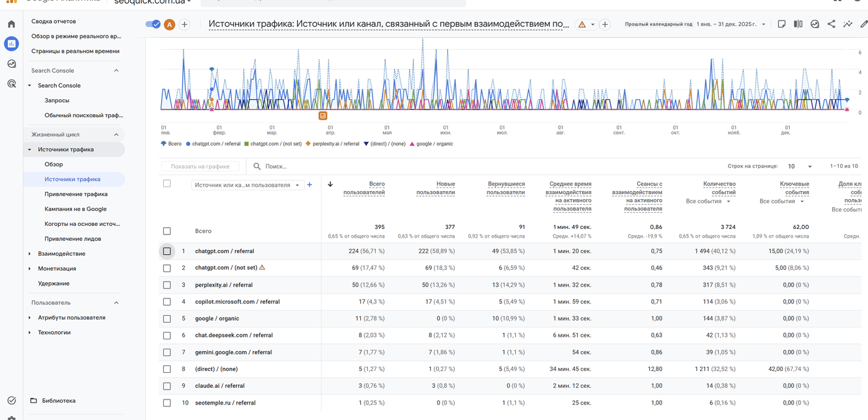
Task: Toggle the comparison switch at top
Action: [x=153, y=24]
